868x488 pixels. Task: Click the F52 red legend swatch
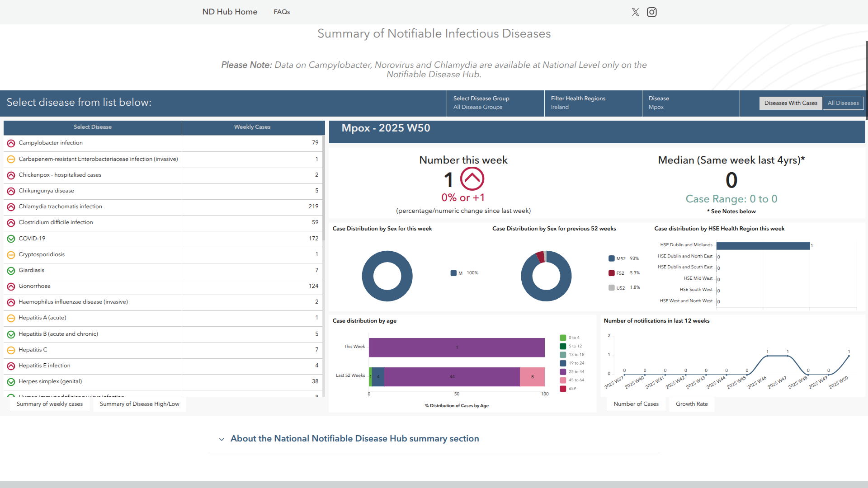tap(611, 273)
